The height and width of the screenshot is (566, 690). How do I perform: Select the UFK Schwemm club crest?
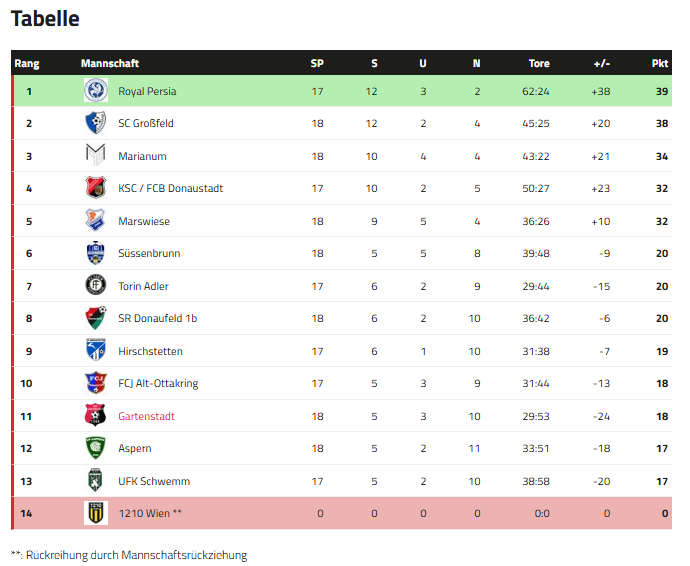tap(95, 481)
